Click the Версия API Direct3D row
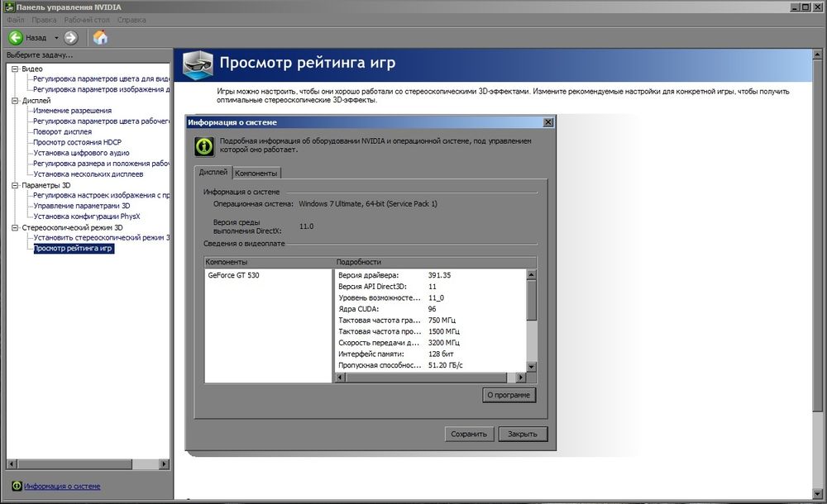The height and width of the screenshot is (504, 827). point(430,287)
